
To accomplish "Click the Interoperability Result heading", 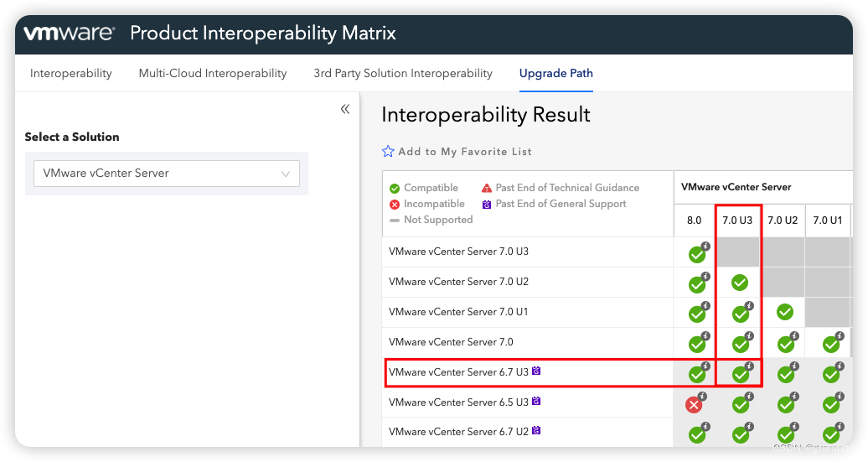I will 485,115.
